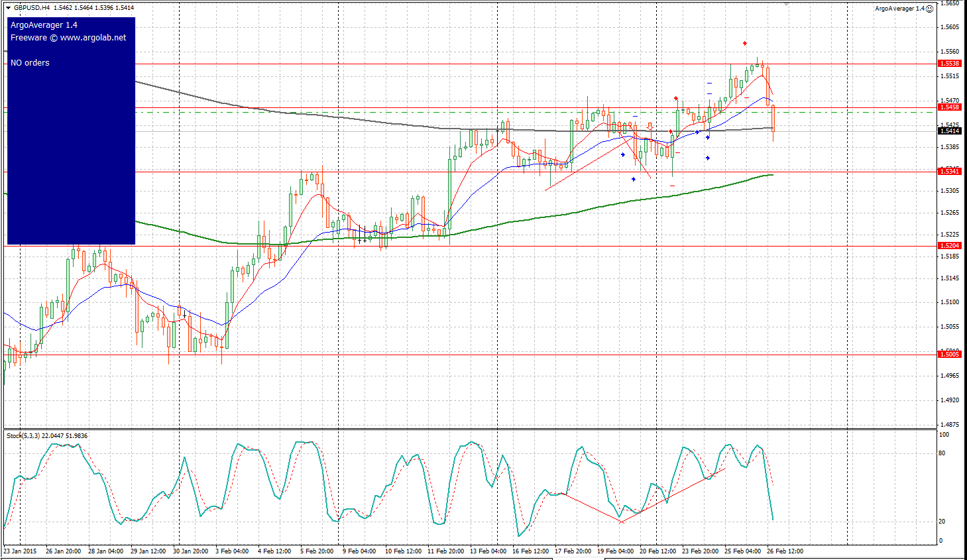Image resolution: width=967 pixels, height=560 pixels.
Task: Click the 26 Jan 20:00 time label
Action: click(63, 551)
